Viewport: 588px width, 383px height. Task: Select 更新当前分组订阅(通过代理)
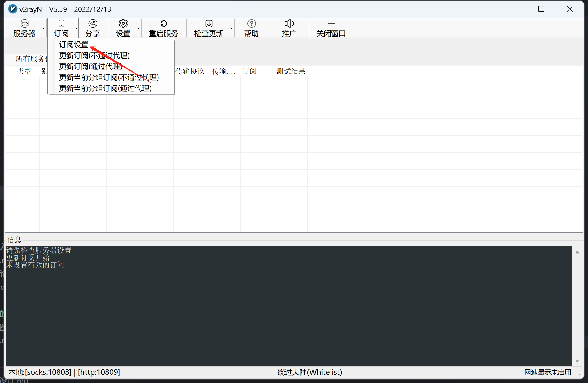tap(111, 88)
